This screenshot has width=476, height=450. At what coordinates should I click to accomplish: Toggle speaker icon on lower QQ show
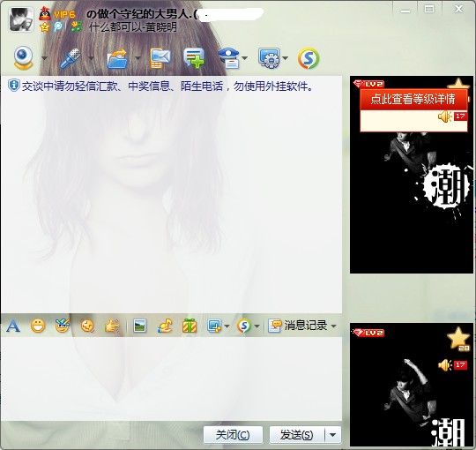tap(445, 365)
